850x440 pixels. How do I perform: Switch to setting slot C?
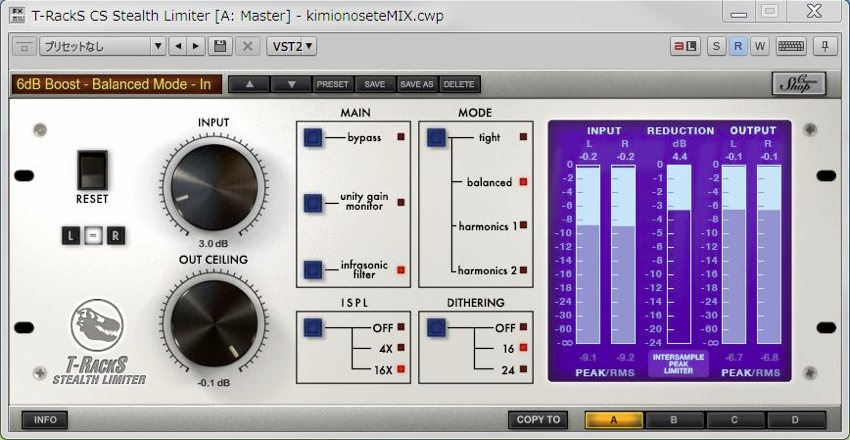735,420
